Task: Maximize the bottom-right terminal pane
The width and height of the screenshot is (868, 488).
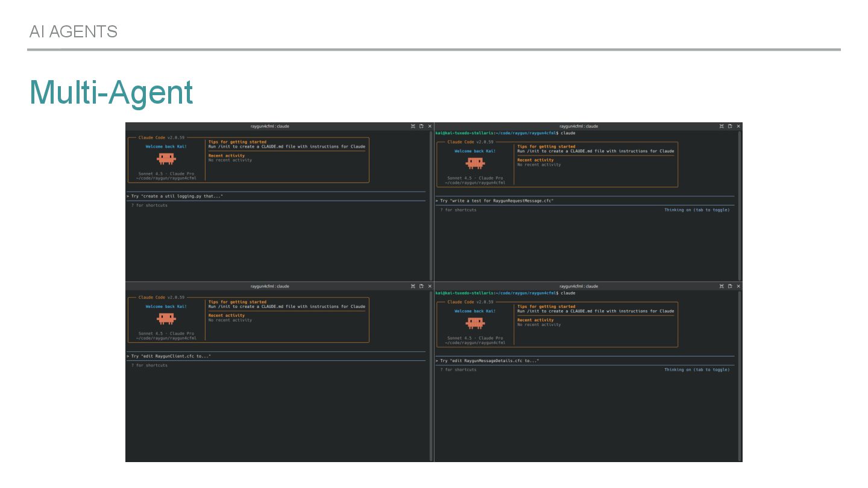Action: (722, 286)
